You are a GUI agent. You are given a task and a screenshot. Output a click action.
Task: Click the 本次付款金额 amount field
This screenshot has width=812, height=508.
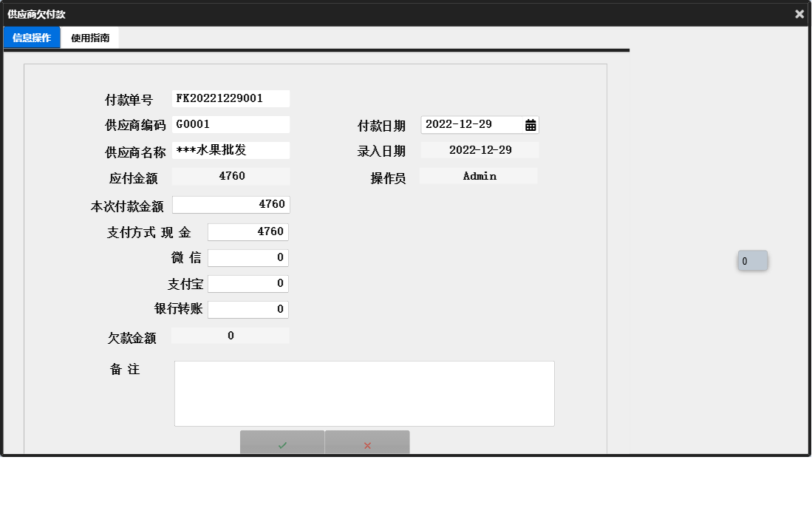[231, 204]
